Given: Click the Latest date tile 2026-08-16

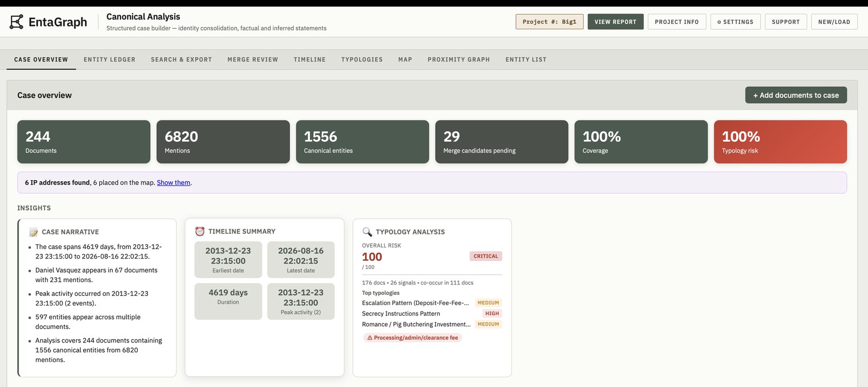Looking at the screenshot, I should coord(301,260).
